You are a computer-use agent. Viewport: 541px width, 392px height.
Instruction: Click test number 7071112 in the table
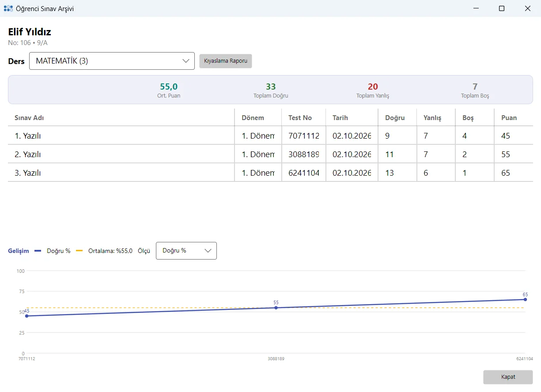coord(304,136)
